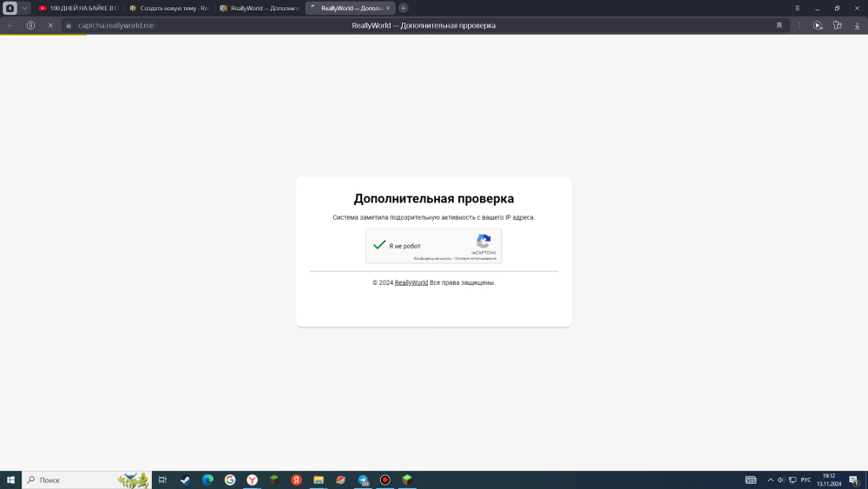Show hidden system tray icons

click(x=771, y=480)
